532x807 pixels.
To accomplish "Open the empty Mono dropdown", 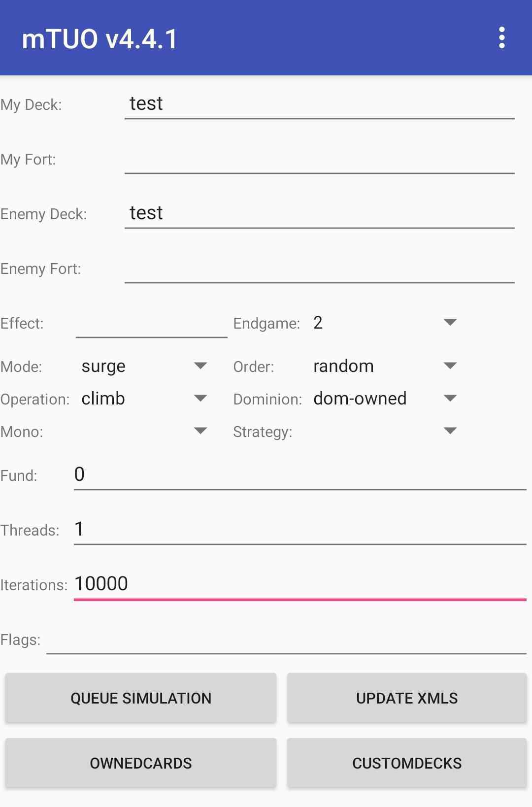I will (143, 431).
